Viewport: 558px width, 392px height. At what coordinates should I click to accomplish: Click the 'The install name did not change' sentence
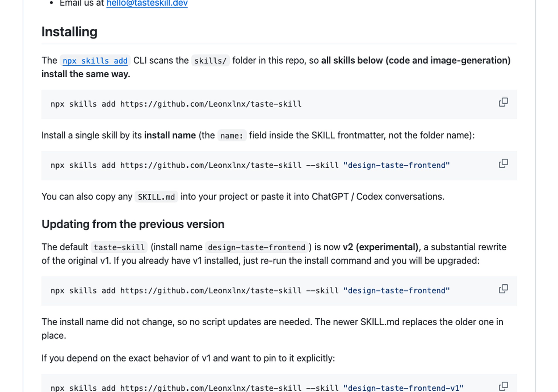click(272, 329)
